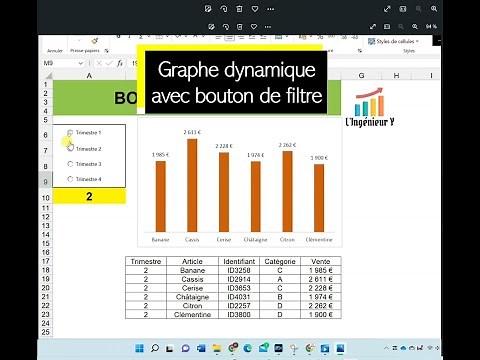Click the ID4031 cell in the table
Viewport: 480px width, 360px height.
tap(239, 297)
